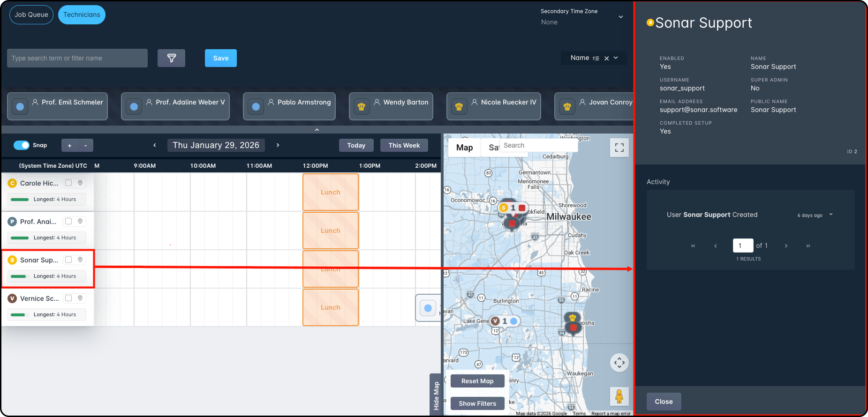Close the Sonar Support details panel
This screenshot has height=417, width=868.
664,402
